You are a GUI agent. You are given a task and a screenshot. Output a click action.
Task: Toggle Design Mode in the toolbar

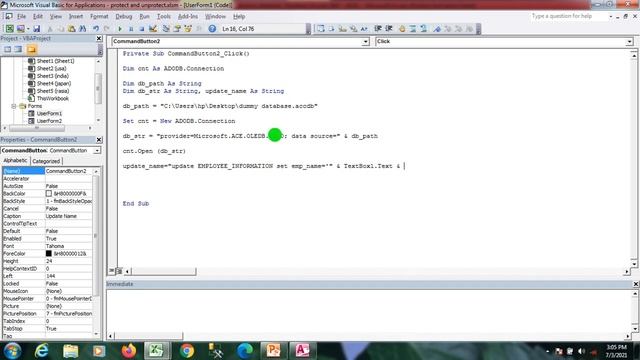pos(153,29)
